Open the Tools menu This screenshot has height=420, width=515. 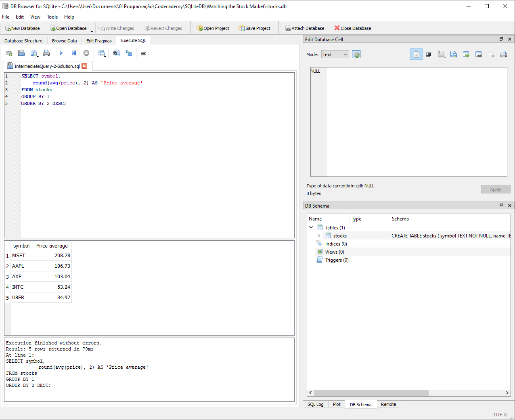pos(52,17)
